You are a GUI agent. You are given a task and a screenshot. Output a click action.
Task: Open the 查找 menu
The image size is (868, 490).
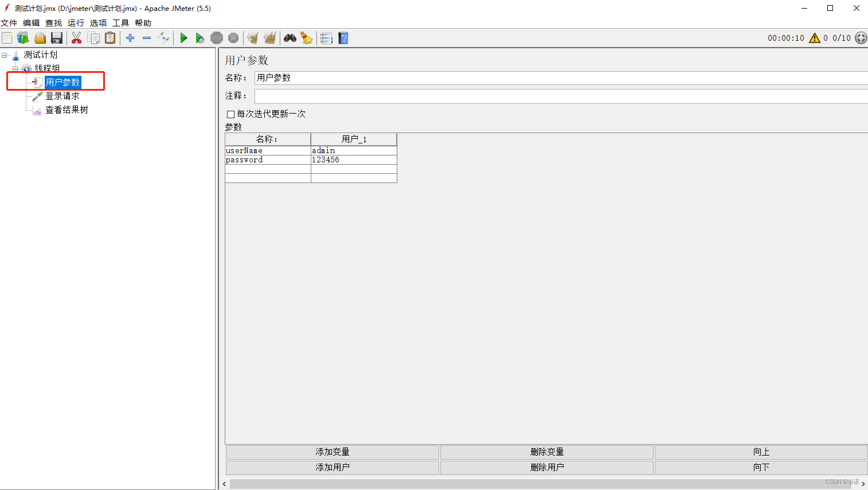pyautogui.click(x=54, y=23)
